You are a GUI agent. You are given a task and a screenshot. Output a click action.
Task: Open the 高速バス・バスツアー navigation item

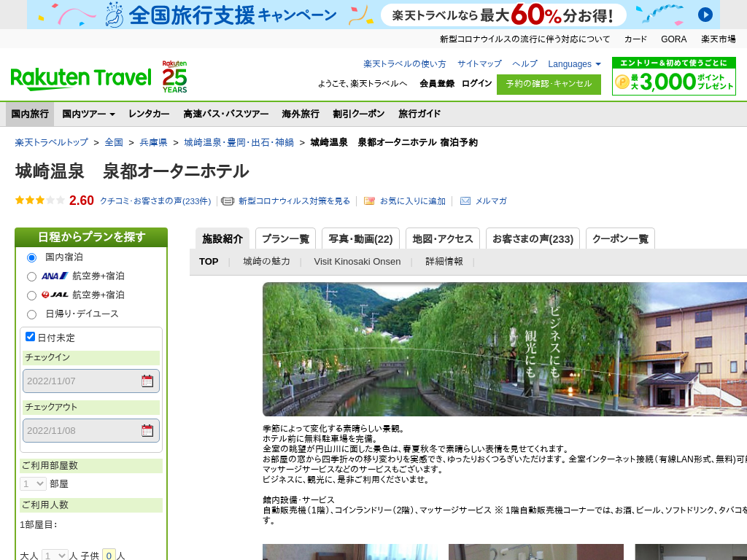tap(226, 114)
